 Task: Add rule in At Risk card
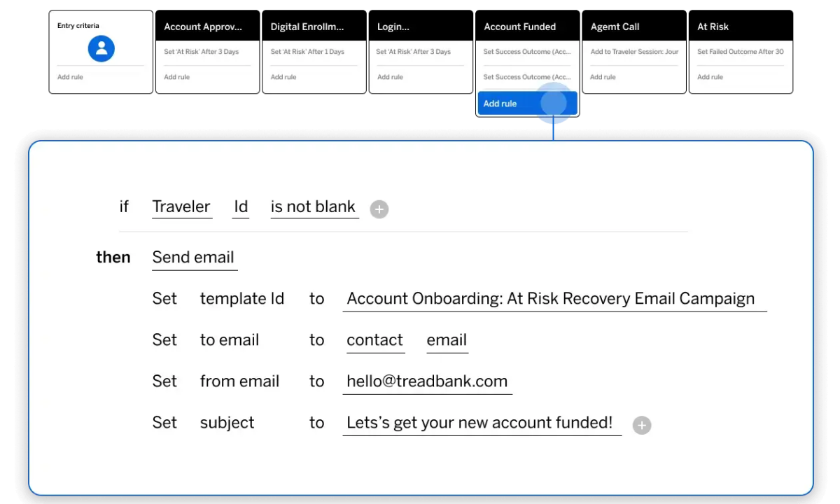(710, 77)
